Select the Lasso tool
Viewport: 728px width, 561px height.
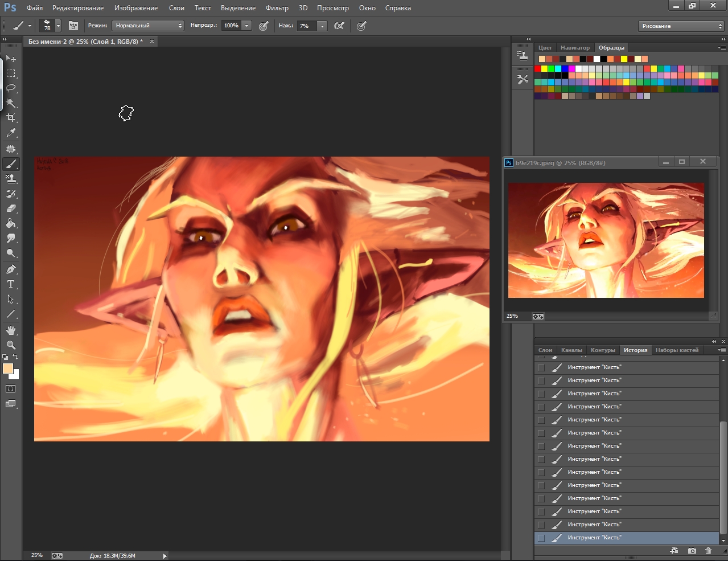(x=11, y=88)
